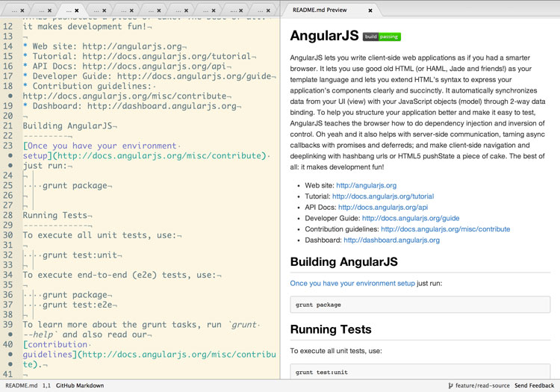Image resolution: width=560 pixels, height=392 pixels.
Task: Click the 'grunt test:unit' code block in preview
Action: click(420, 372)
